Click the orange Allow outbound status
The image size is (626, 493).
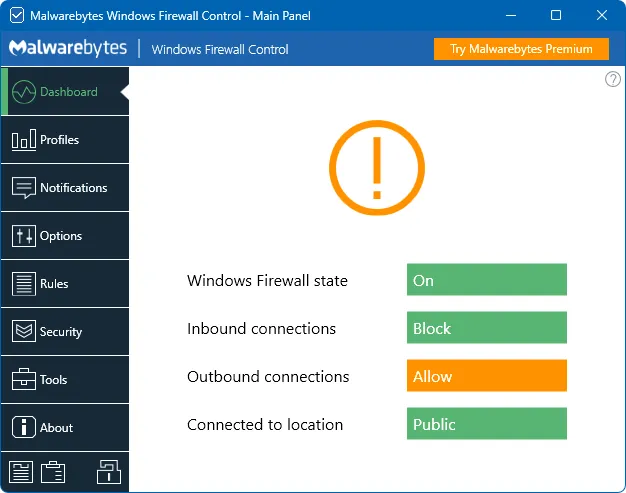click(486, 376)
